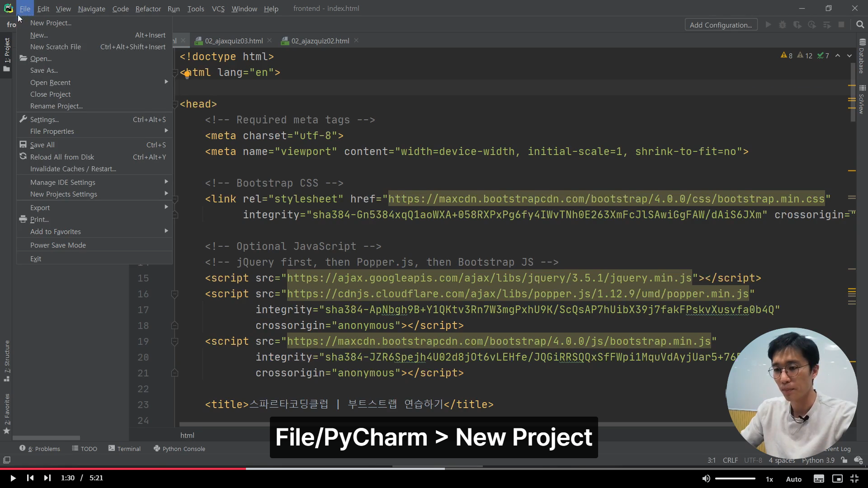Click the Stop square icon
This screenshot has height=488, width=868.
click(841, 25)
